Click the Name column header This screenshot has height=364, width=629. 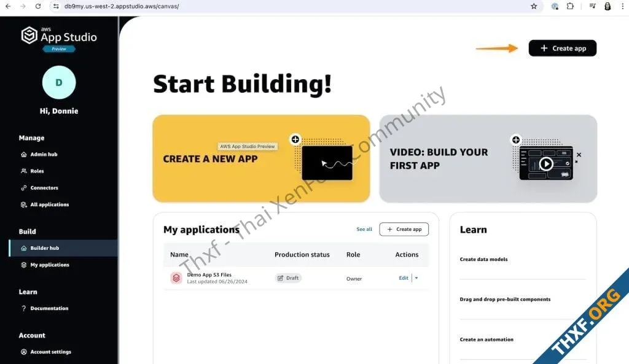179,255
